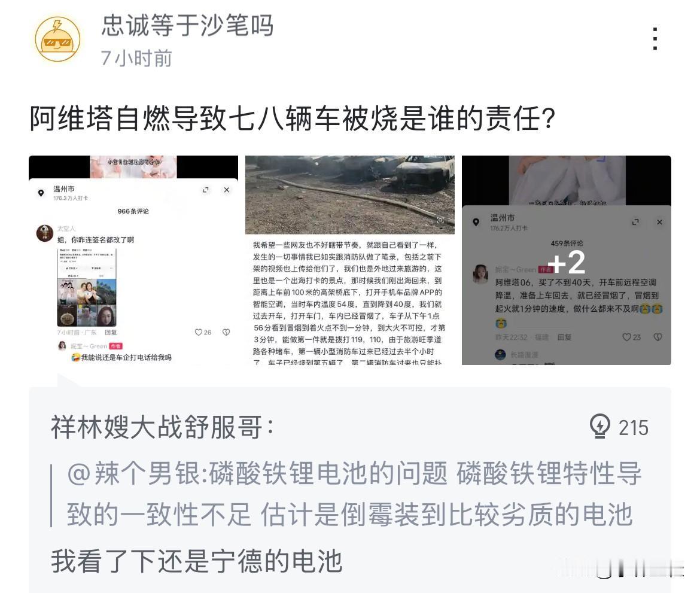Tap the image search icon on burnt car photo
Screen dimensions: 700x593
[x=440, y=220]
